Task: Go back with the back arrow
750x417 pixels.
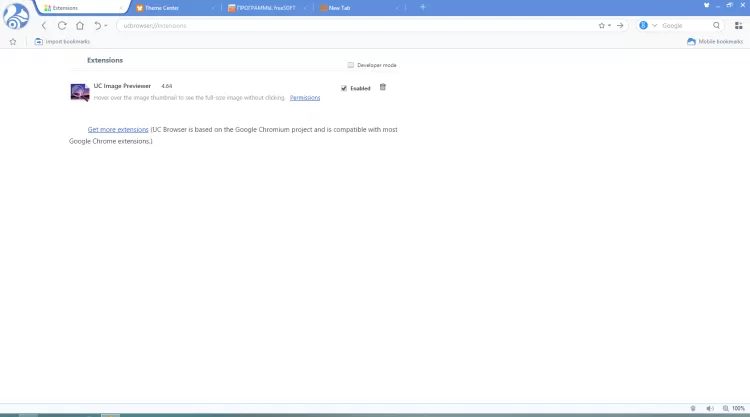Action: tap(44, 26)
